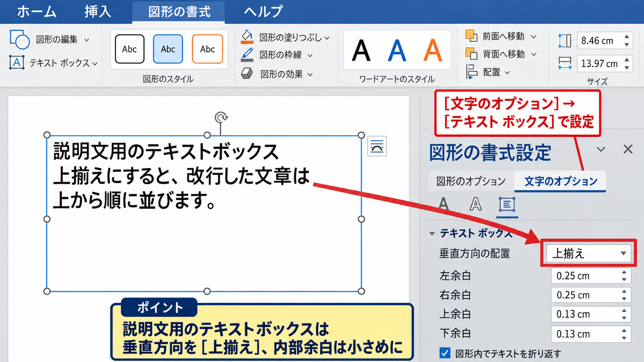Expand the 図形の編集 dropdown arrow

click(87, 40)
